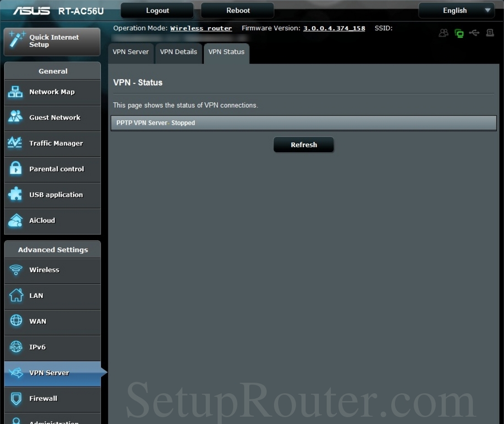The width and height of the screenshot is (504, 424).
Task: Open Quick Internet Setup wizard
Action: [x=52, y=41]
